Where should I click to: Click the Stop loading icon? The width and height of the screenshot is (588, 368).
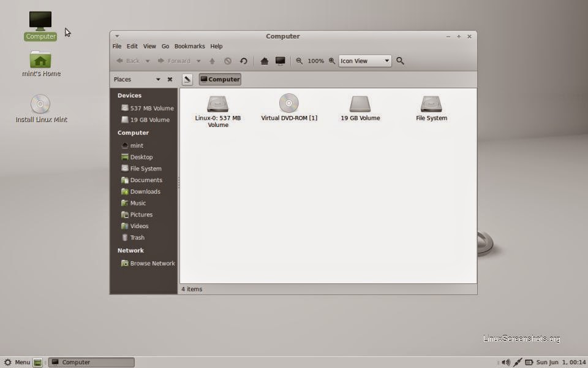point(227,61)
